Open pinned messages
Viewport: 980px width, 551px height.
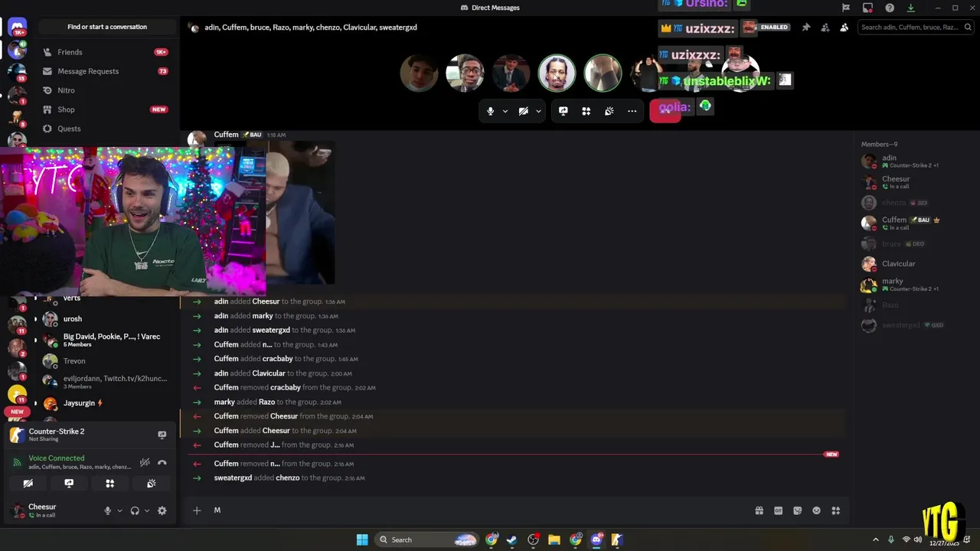(806, 28)
